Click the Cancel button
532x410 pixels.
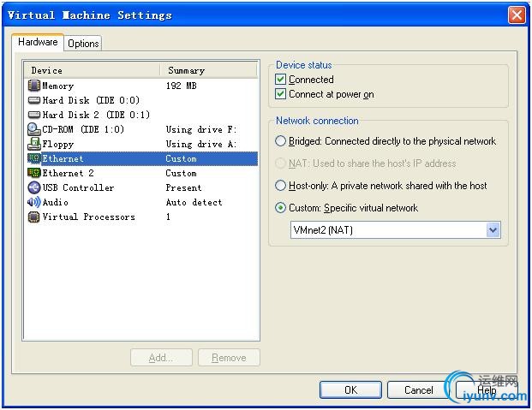point(418,390)
